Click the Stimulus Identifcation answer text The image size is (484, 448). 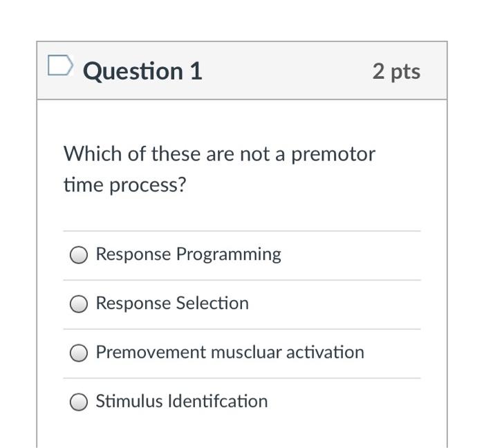point(182,401)
